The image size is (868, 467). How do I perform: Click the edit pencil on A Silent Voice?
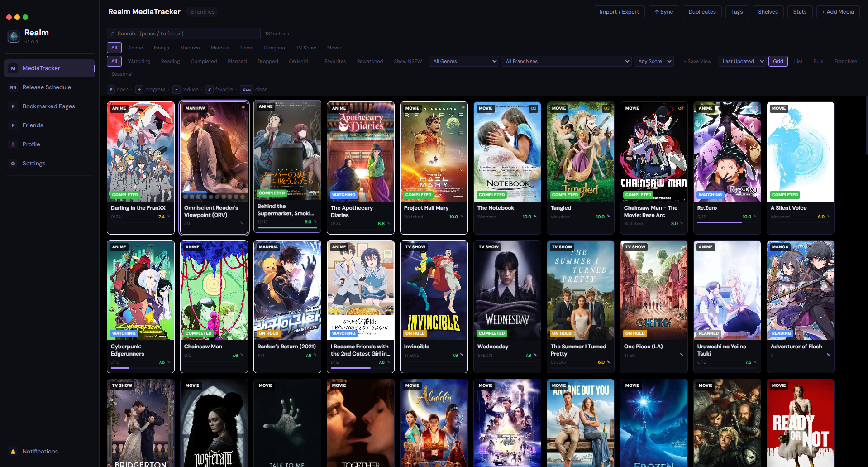829,217
